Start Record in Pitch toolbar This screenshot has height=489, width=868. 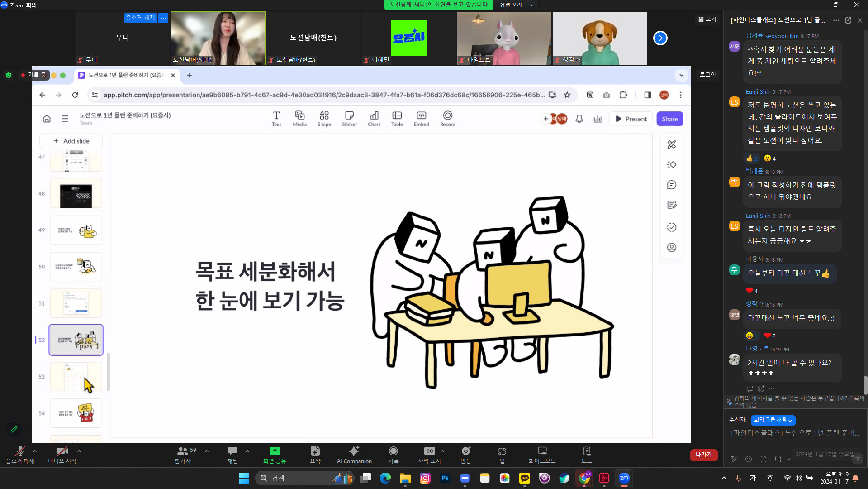pos(448,119)
